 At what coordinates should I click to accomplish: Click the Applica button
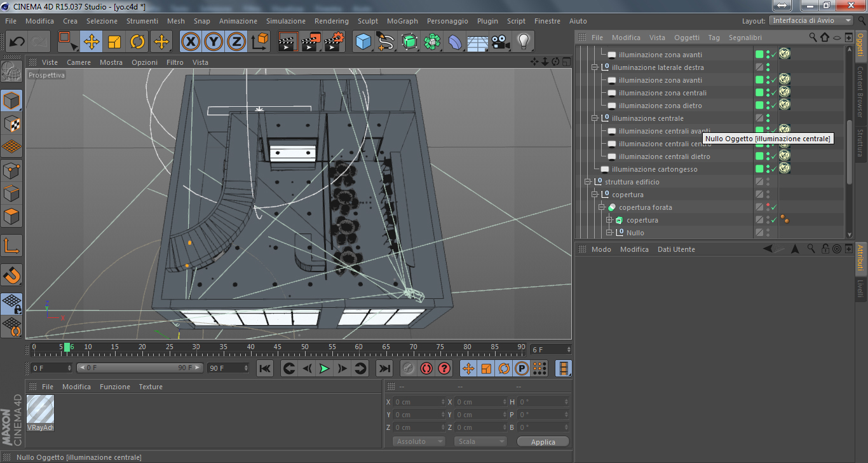pyautogui.click(x=543, y=441)
